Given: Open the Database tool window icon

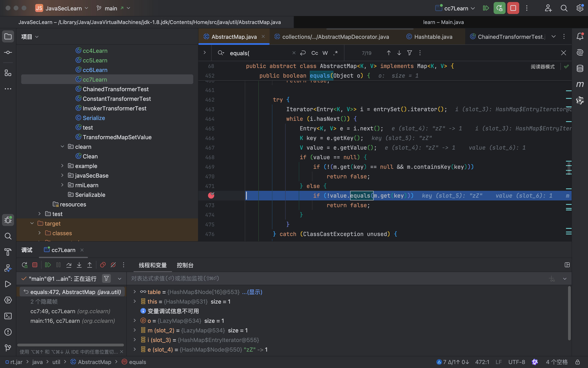Looking at the screenshot, I should tap(580, 68).
